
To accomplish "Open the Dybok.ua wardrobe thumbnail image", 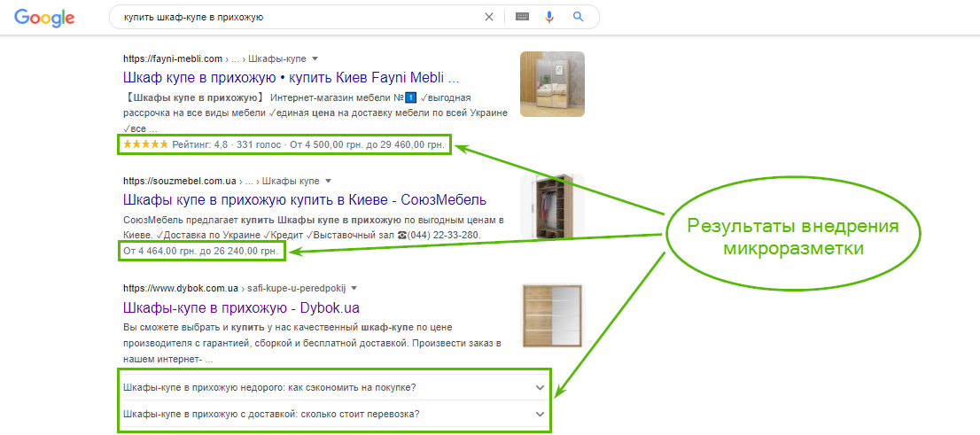I will pyautogui.click(x=553, y=315).
